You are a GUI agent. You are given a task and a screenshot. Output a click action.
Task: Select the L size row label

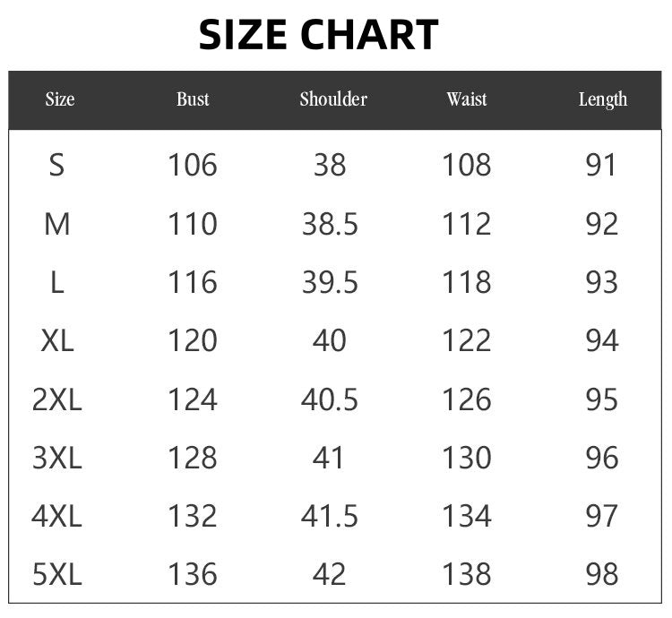tap(57, 282)
